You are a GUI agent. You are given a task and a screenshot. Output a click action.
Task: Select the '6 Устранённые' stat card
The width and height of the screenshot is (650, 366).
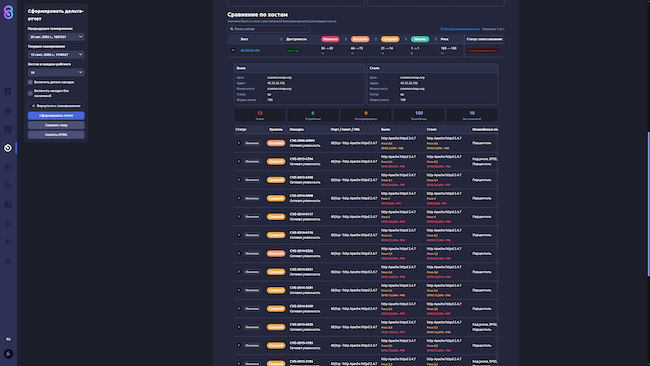[313, 115]
